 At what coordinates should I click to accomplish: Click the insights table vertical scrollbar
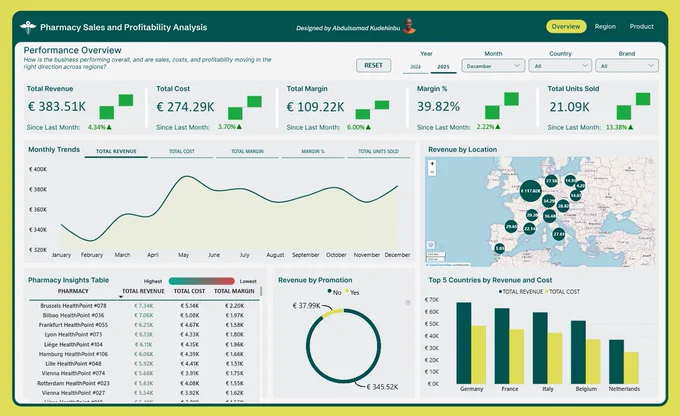click(x=261, y=291)
